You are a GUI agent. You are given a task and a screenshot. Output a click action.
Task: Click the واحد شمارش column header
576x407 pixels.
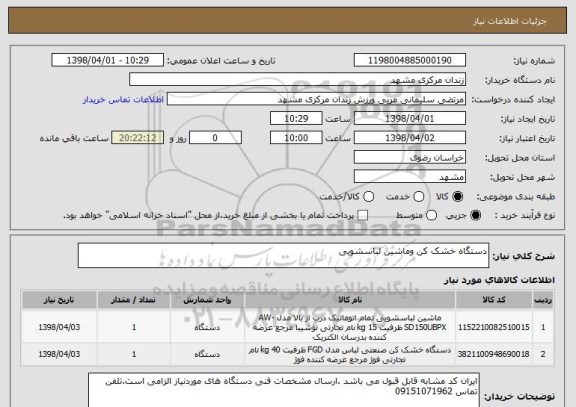(x=207, y=300)
